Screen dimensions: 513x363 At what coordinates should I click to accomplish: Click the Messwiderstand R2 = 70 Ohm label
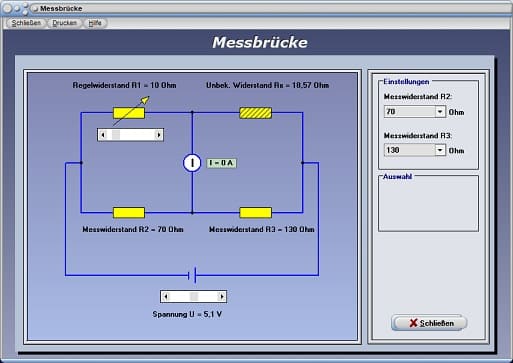pos(133,229)
